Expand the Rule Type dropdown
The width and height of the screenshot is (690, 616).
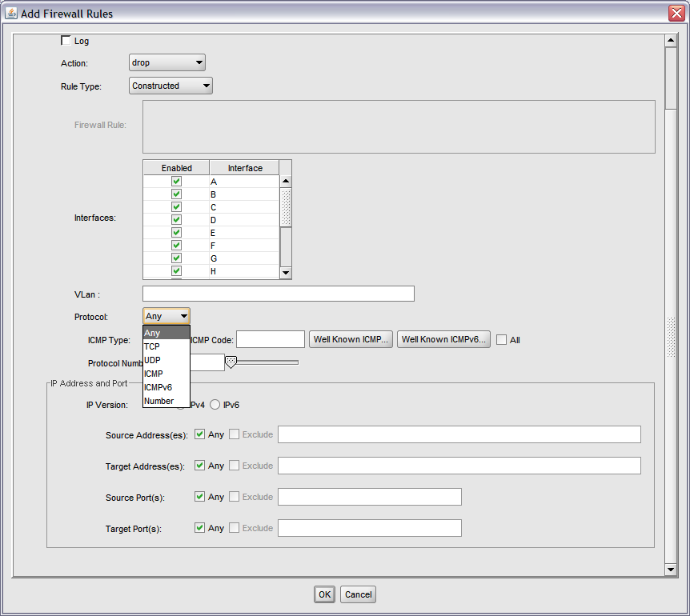(x=170, y=86)
